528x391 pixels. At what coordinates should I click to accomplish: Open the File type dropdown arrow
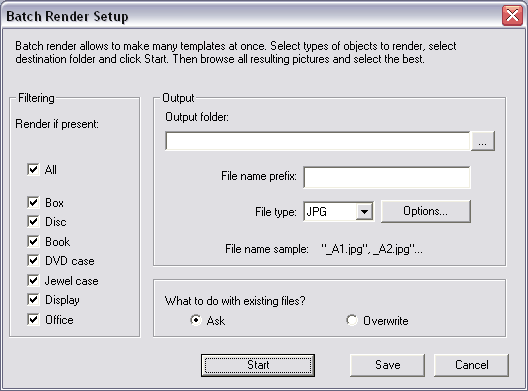click(364, 211)
